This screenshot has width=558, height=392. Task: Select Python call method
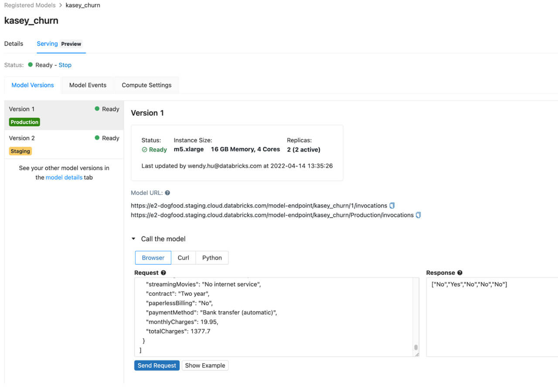tap(212, 258)
